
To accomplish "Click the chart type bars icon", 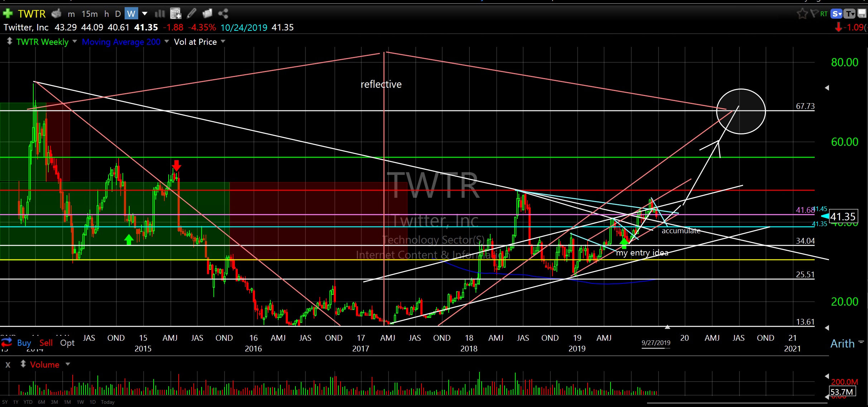I will coord(160,14).
